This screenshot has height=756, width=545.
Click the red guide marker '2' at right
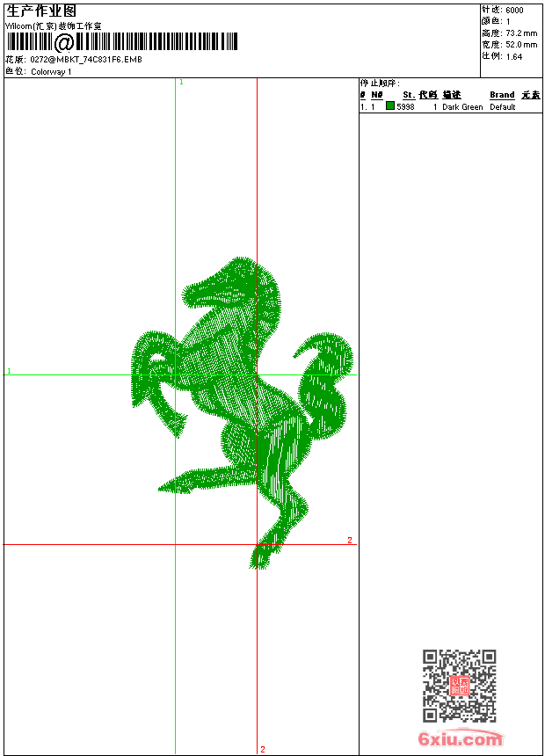point(350,540)
